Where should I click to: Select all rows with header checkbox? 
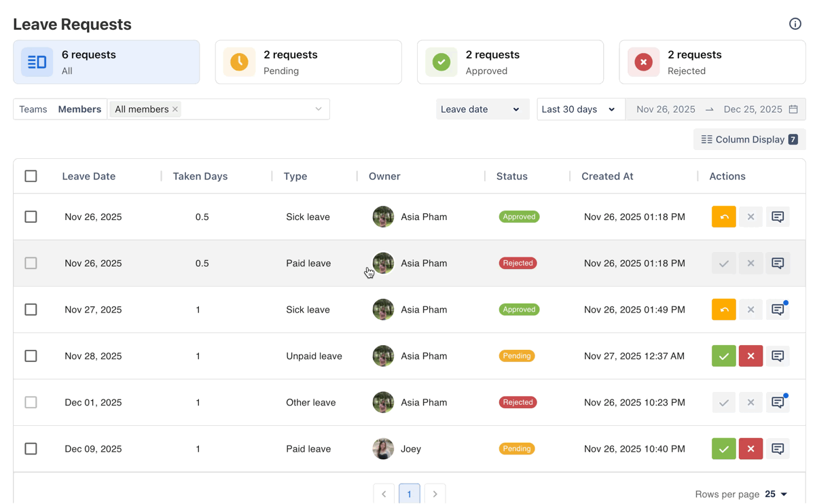tap(31, 177)
